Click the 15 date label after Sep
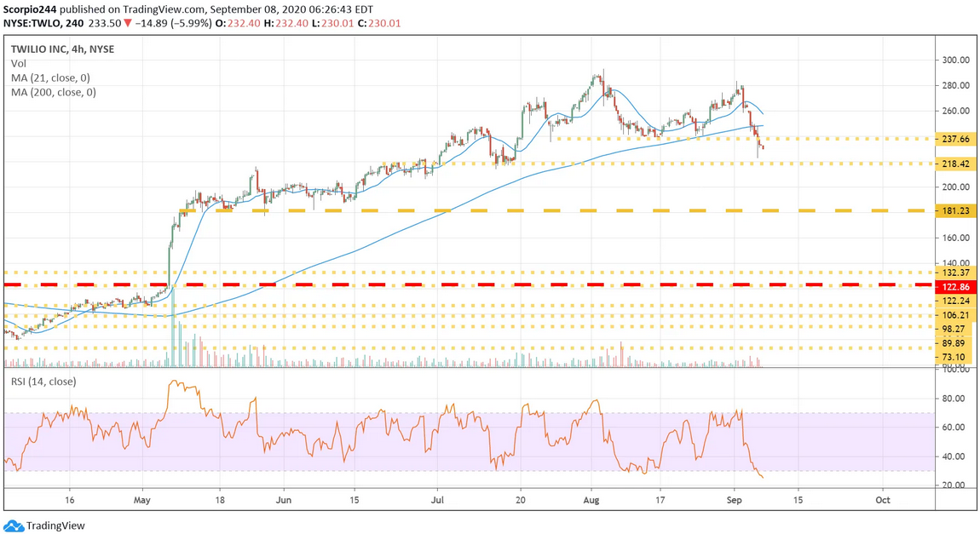Viewport: 980px width, 534px height. point(798,500)
